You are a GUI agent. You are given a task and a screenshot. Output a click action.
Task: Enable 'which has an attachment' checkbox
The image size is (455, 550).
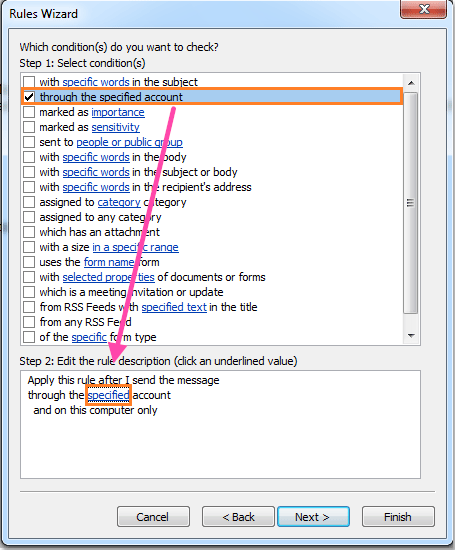click(x=29, y=232)
